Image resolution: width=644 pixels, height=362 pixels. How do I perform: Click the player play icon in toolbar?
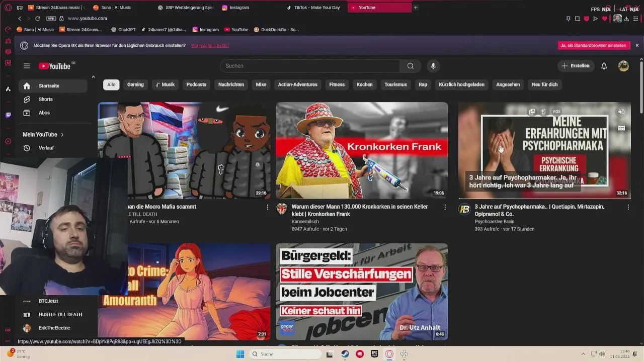595,19
